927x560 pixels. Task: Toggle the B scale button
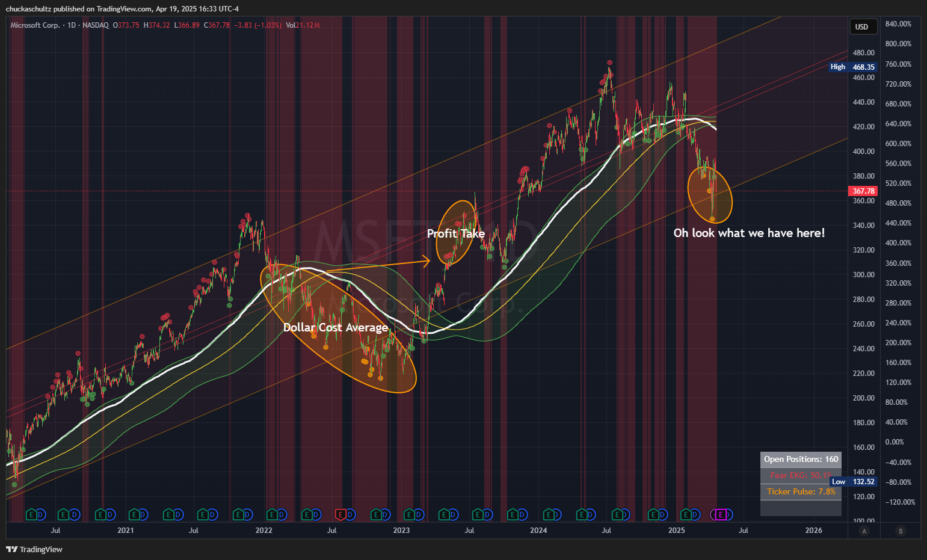coord(901,531)
